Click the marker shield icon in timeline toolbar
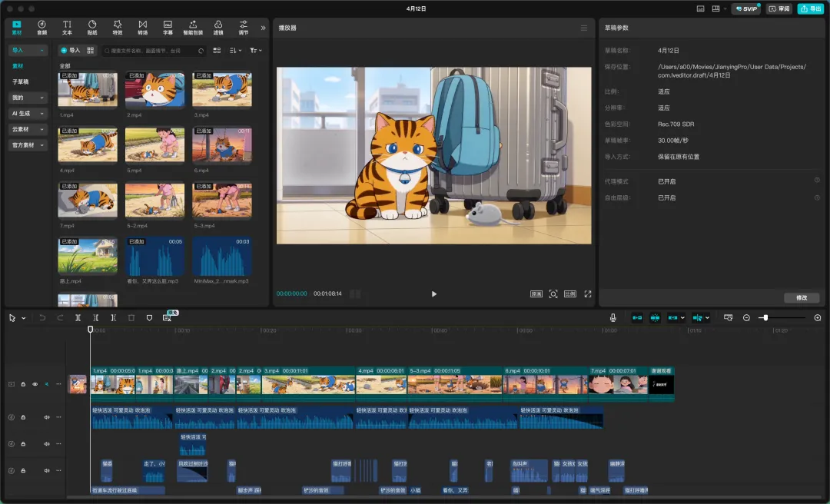Image resolution: width=830 pixels, height=504 pixels. [149, 317]
